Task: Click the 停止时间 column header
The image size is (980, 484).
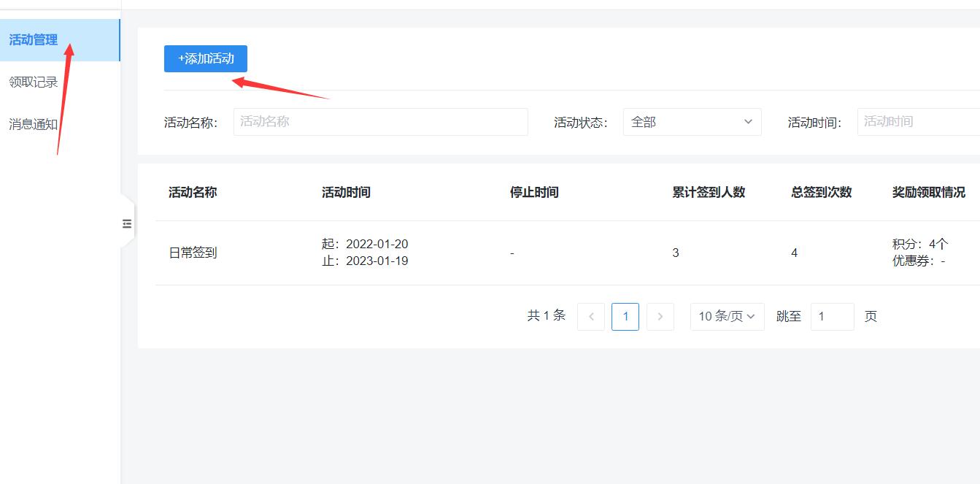Action: click(534, 193)
